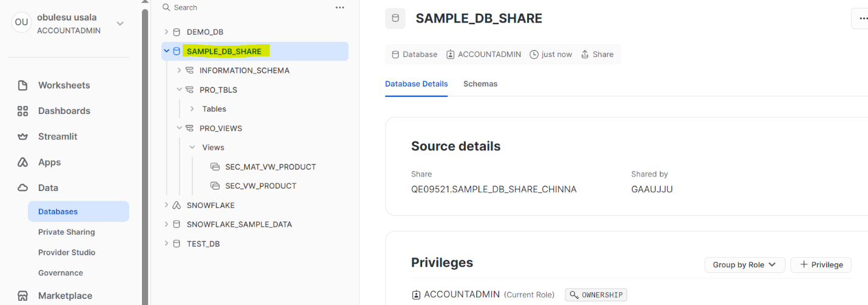868x305 pixels.
Task: Collapse the Views folder
Action: point(192,147)
